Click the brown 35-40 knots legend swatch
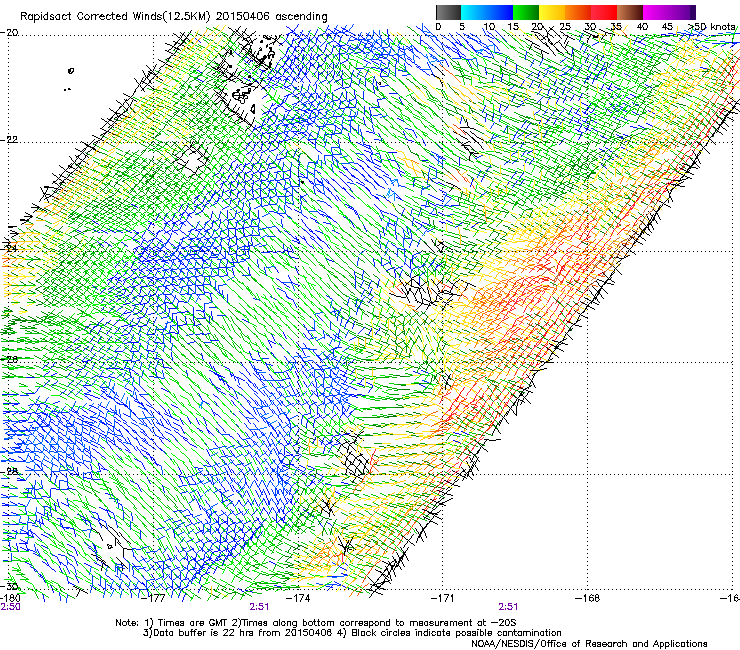Viewport: 740px width, 650px height. coord(630,12)
